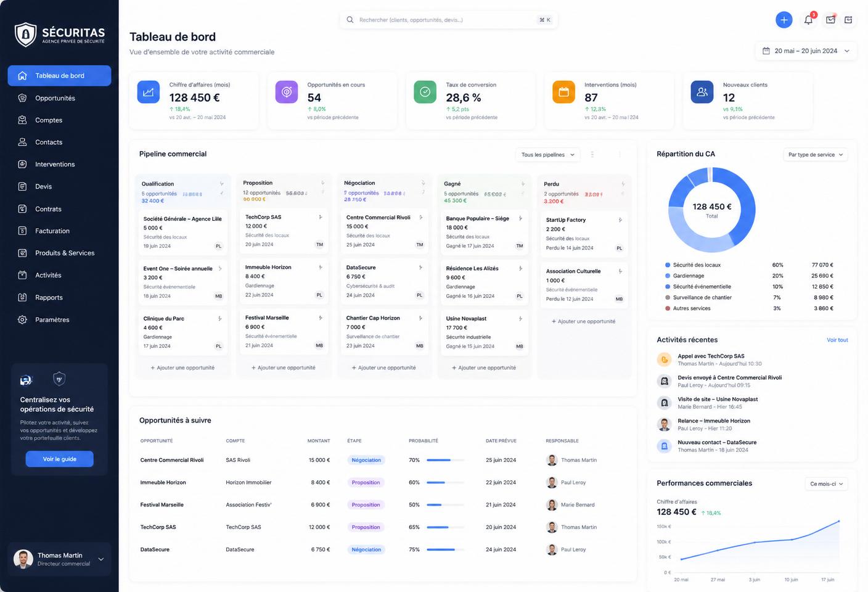Click the date range calendar icon
The image size is (868, 592).
click(x=766, y=51)
